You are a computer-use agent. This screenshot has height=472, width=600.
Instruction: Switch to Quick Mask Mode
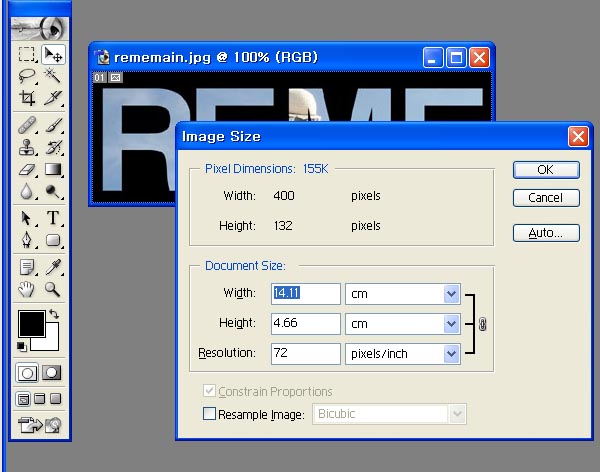point(52,373)
